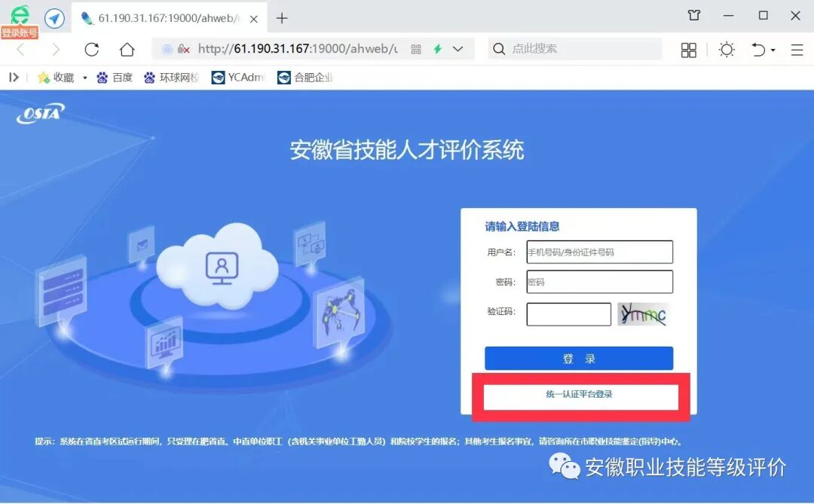The width and height of the screenshot is (814, 504).
Task: Open the browser main menu
Action: 797,48
